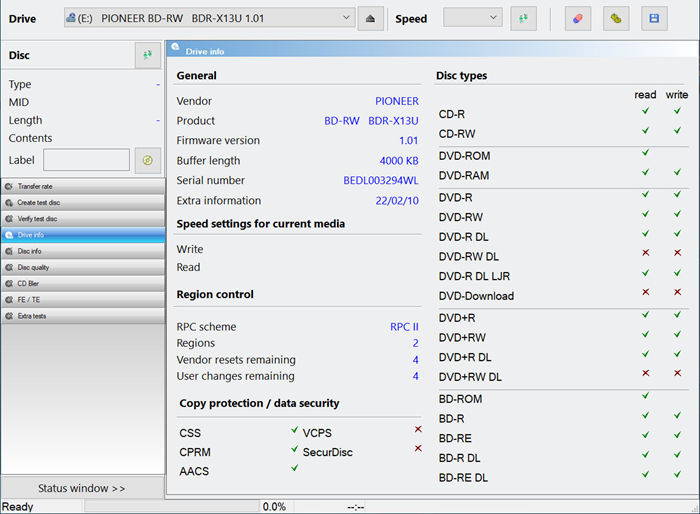The image size is (700, 514).
Task: Click the DVD-Download write red cross
Action: [678, 292]
